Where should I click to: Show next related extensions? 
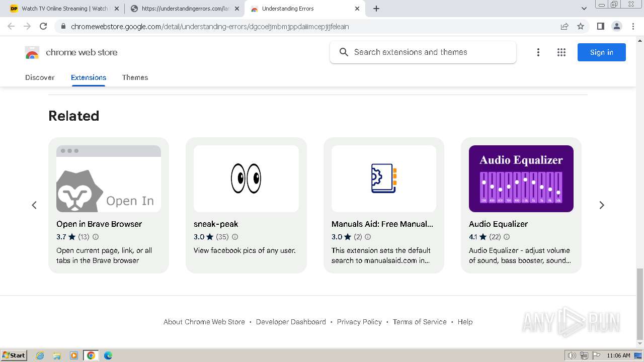pyautogui.click(x=602, y=205)
